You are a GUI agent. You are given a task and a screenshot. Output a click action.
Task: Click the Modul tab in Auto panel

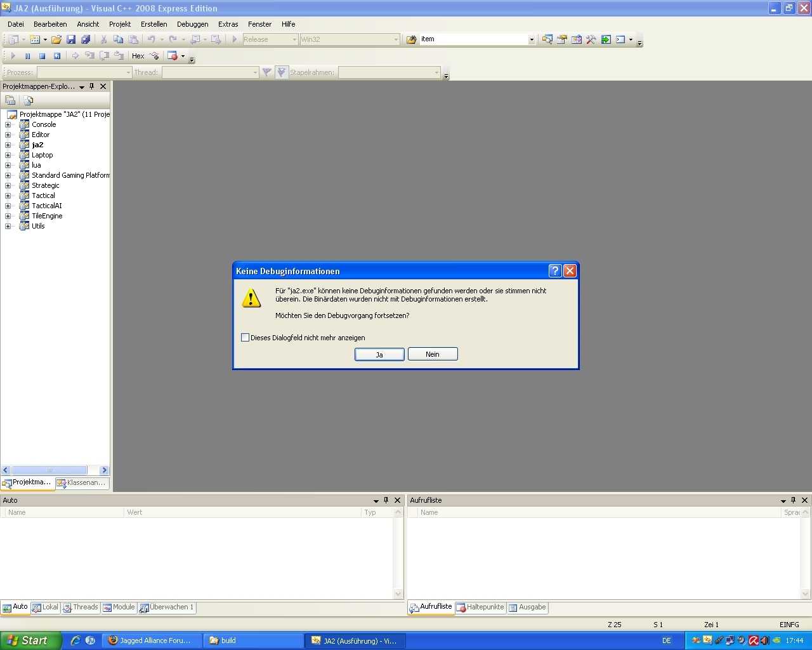click(x=119, y=607)
